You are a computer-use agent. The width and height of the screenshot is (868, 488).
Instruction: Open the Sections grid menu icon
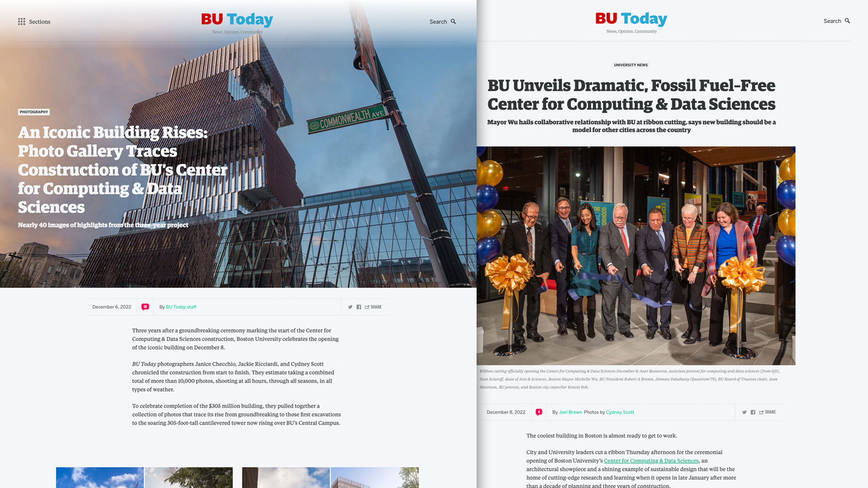[x=21, y=21]
